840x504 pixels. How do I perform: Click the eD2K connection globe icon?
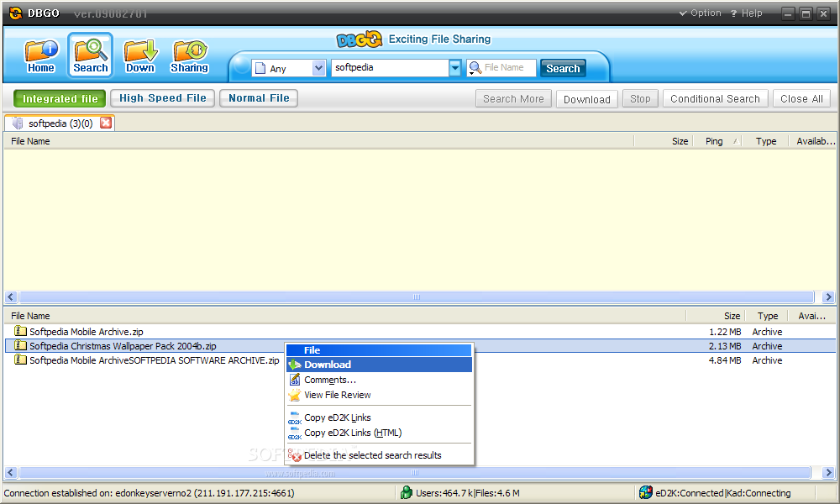click(646, 492)
